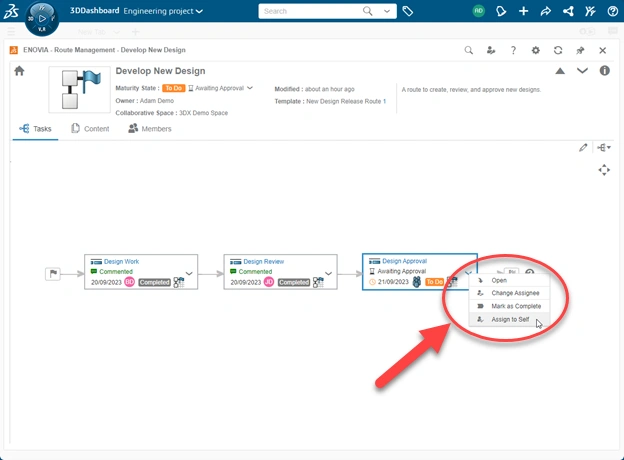This screenshot has width=624, height=460.
Task: Close the Route Management widget
Action: 603,50
